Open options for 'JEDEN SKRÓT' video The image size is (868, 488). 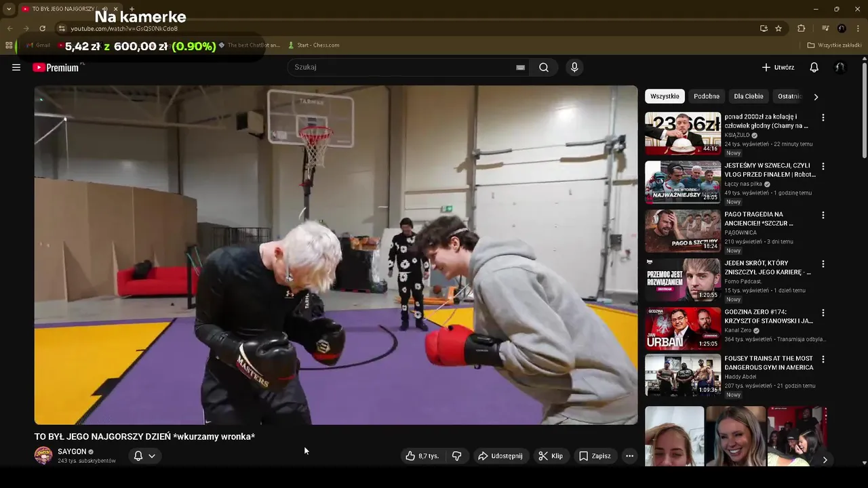click(x=823, y=264)
